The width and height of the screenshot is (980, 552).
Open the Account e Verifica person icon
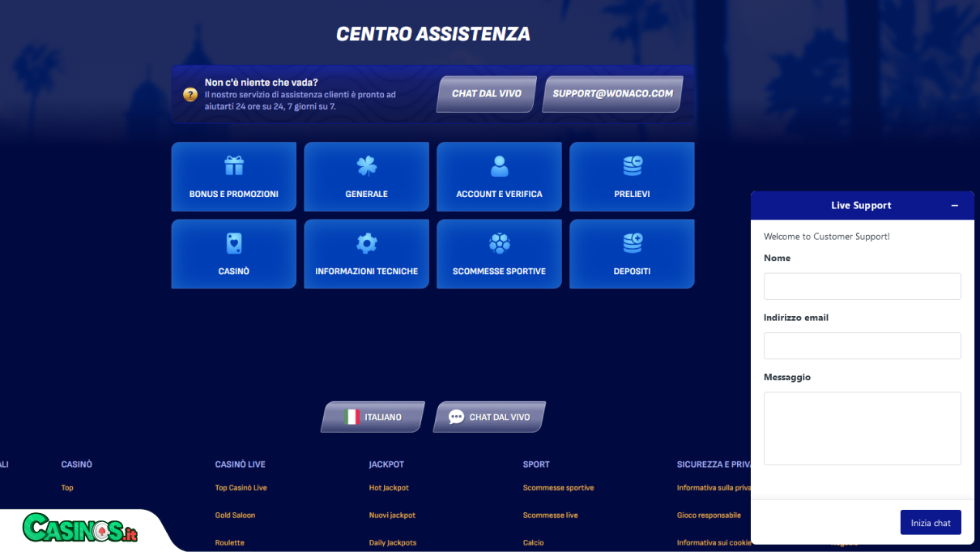(x=500, y=166)
